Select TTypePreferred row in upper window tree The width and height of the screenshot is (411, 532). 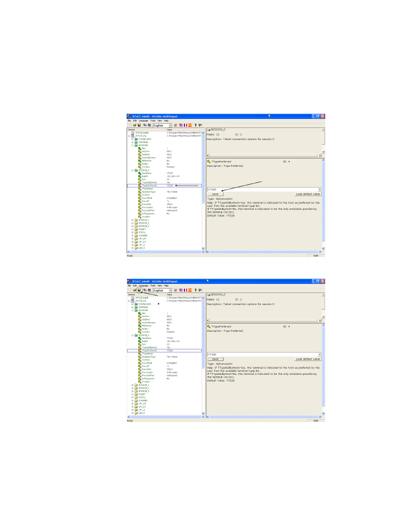click(164, 186)
